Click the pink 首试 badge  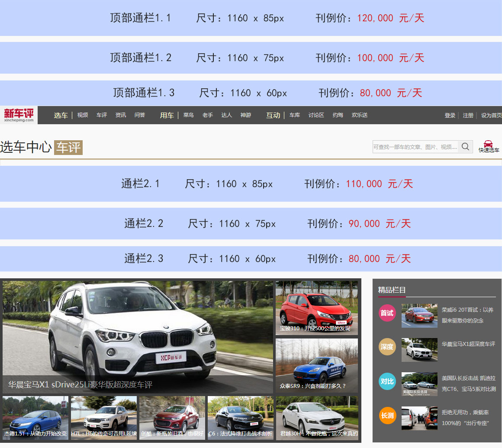click(387, 313)
